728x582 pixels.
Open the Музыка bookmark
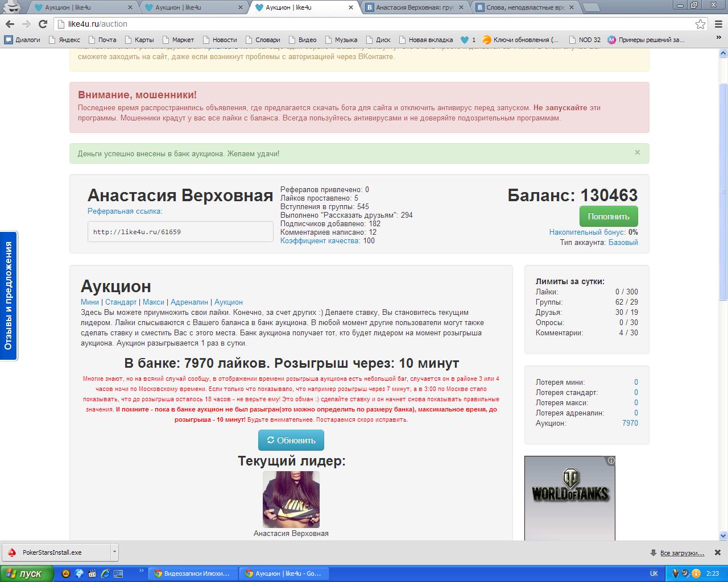coord(341,40)
